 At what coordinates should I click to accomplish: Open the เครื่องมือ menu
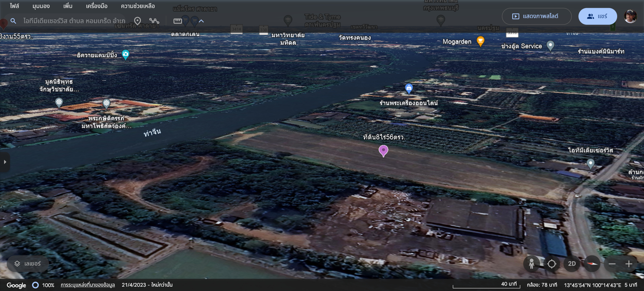click(x=97, y=6)
